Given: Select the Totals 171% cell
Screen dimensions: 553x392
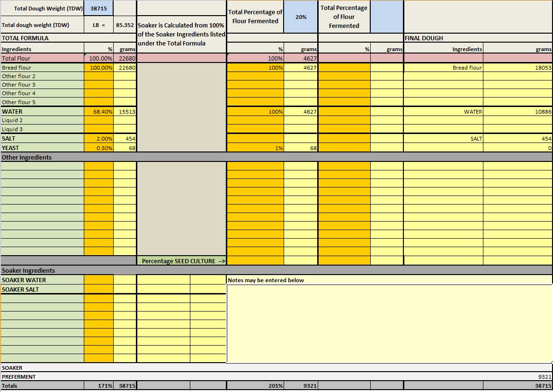Looking at the screenshot, I should click(98, 386).
